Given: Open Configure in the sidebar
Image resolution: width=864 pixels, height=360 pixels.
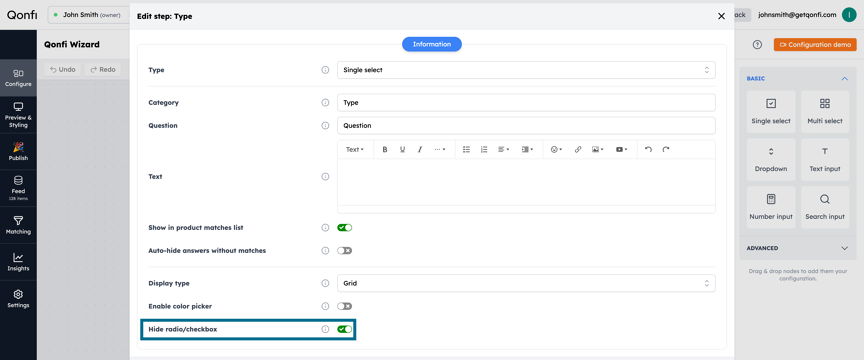Looking at the screenshot, I should pos(18,78).
